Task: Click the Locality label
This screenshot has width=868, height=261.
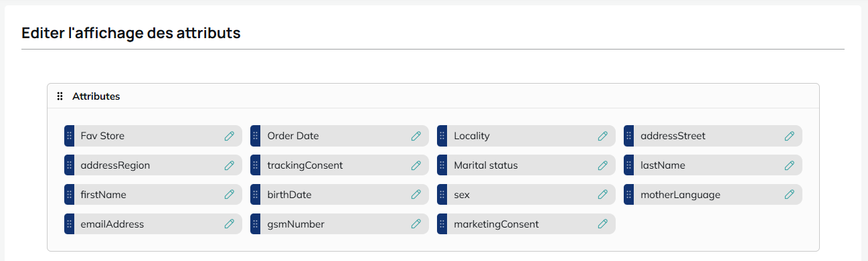Action: [x=472, y=136]
